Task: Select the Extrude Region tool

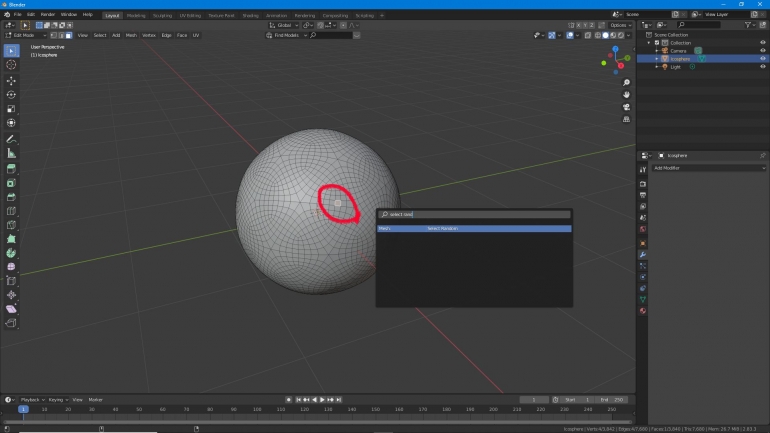Action: pos(11,169)
